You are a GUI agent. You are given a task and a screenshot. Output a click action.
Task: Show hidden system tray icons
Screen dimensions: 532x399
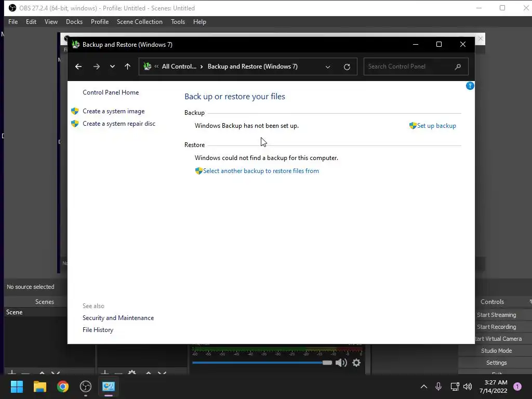pyautogui.click(x=424, y=387)
